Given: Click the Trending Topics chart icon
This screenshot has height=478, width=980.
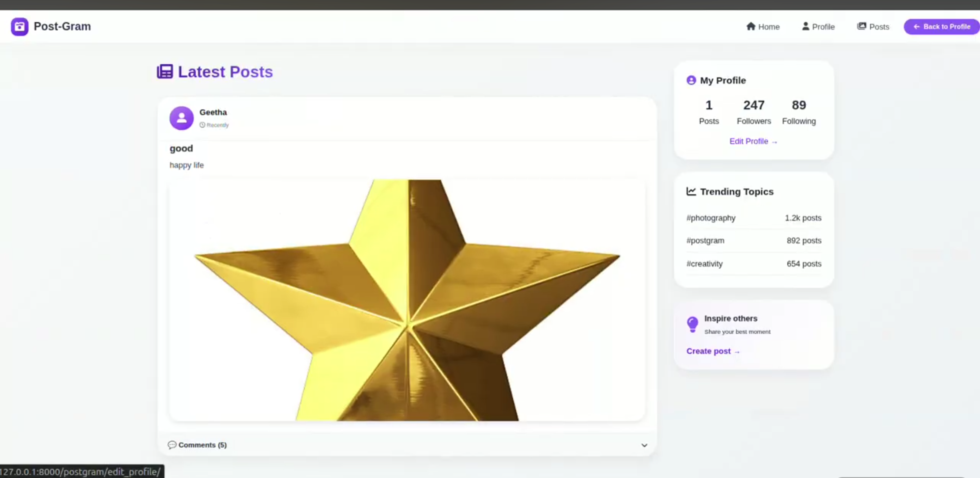Looking at the screenshot, I should pyautogui.click(x=691, y=192).
